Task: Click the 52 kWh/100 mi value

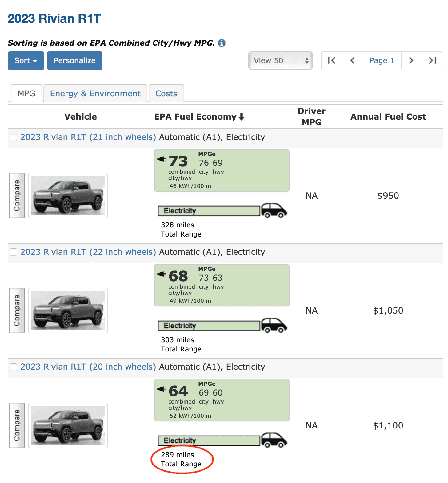Action: [x=191, y=416]
